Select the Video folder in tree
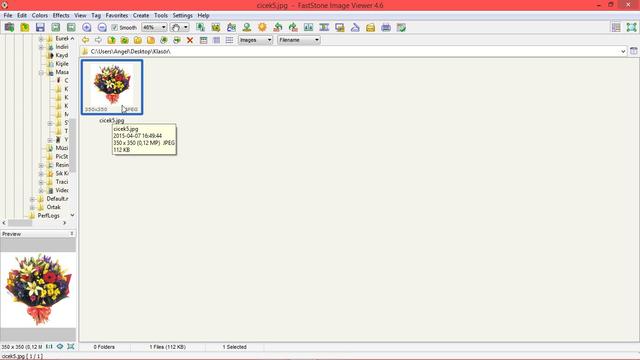Screen dimensions: 640x360 pyautogui.click(x=62, y=190)
